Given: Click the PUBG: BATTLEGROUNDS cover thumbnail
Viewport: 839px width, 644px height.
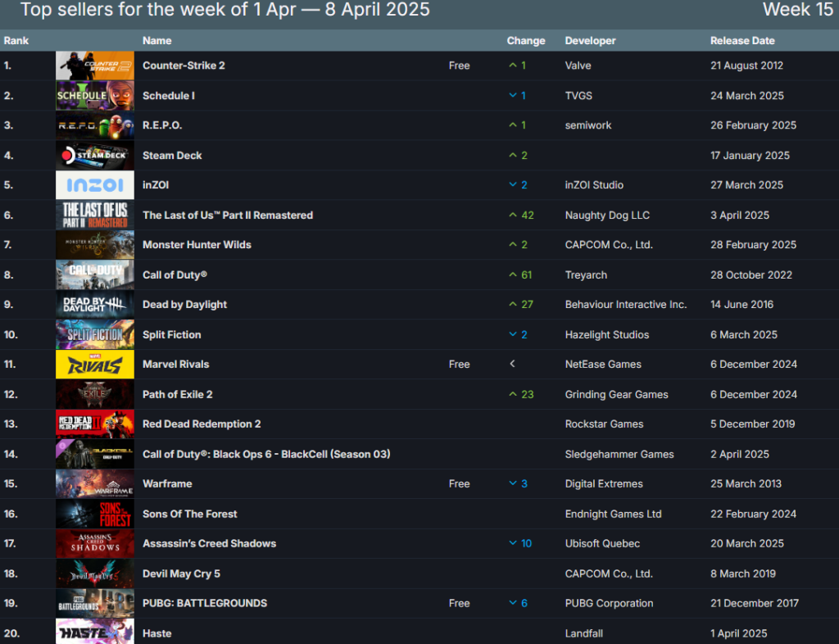Looking at the screenshot, I should pos(95,603).
